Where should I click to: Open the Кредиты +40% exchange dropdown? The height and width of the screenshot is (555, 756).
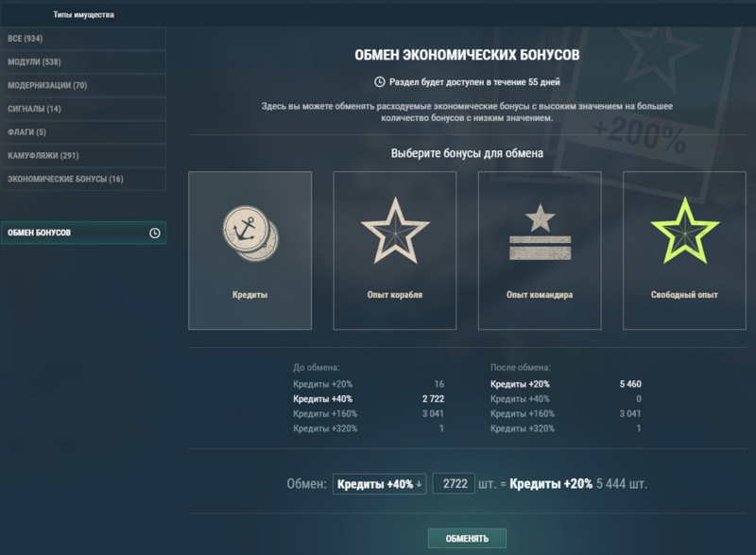click(380, 484)
